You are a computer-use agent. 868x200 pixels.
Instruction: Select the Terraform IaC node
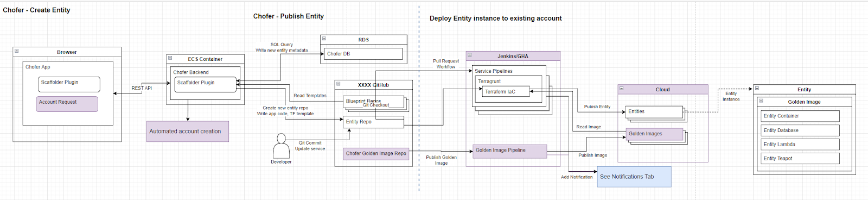(506, 92)
